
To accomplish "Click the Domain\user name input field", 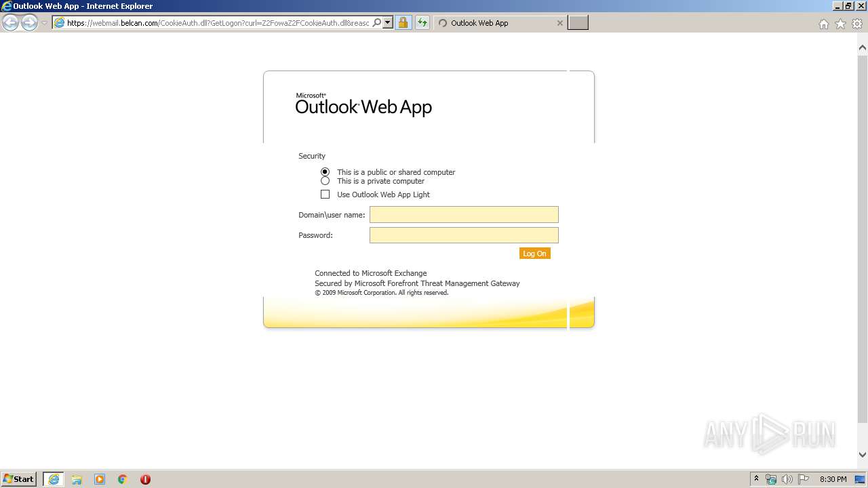I will pos(464,215).
